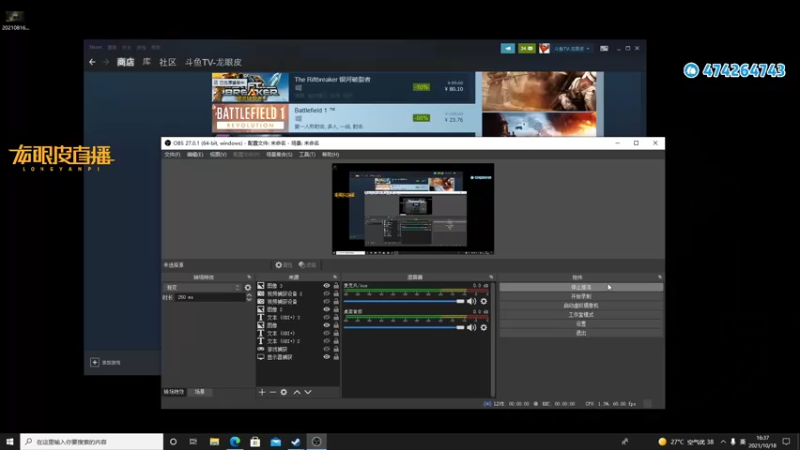This screenshot has height=450, width=800.
Task: Move source up with the up arrow
Action: click(x=296, y=392)
